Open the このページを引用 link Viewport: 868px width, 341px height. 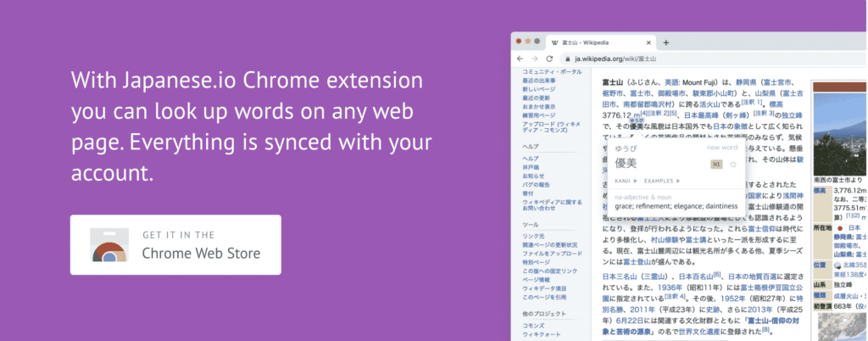[545, 297]
